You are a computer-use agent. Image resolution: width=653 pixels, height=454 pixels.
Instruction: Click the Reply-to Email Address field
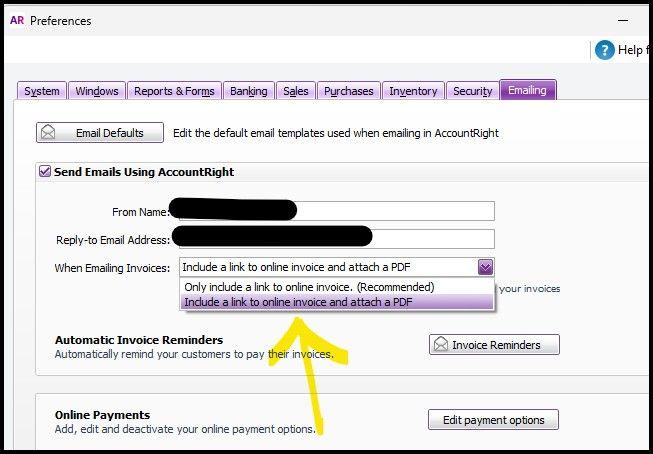pyautogui.click(x=432, y=239)
